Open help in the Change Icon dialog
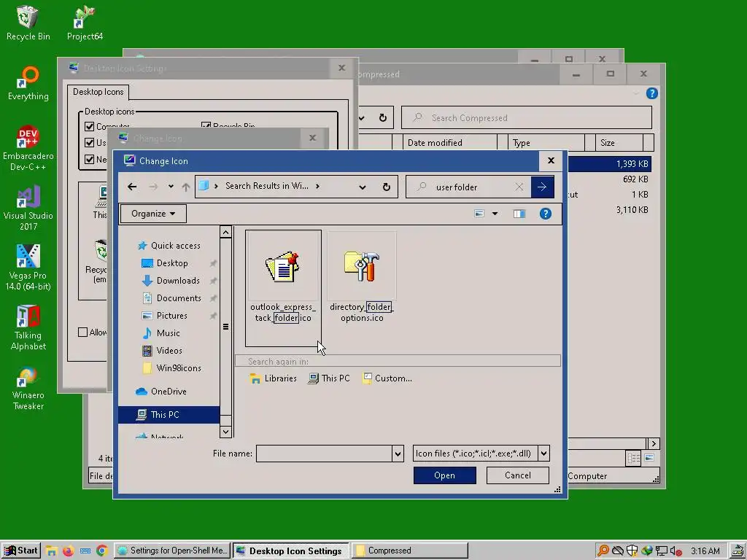Image resolution: width=747 pixels, height=560 pixels. [x=546, y=214]
